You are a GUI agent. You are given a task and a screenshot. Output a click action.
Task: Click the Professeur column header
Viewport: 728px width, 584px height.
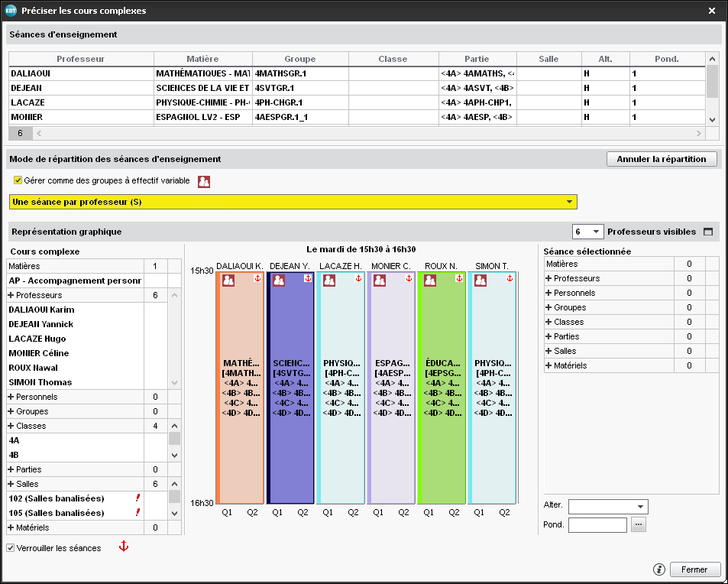[x=81, y=59]
